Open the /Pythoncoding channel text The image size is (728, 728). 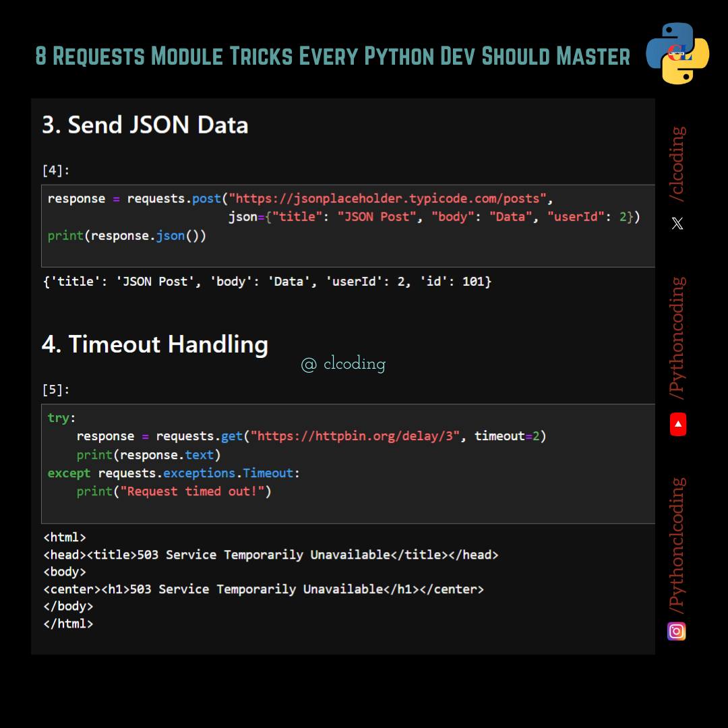[x=678, y=338]
